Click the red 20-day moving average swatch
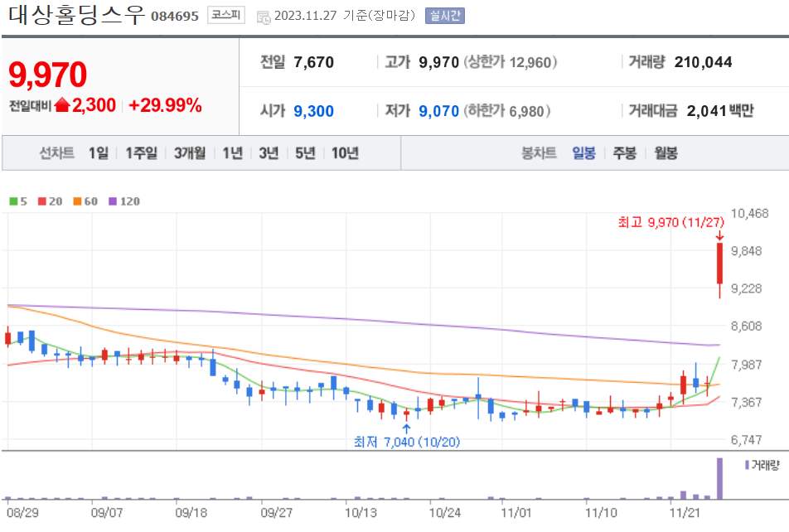 tap(42, 201)
